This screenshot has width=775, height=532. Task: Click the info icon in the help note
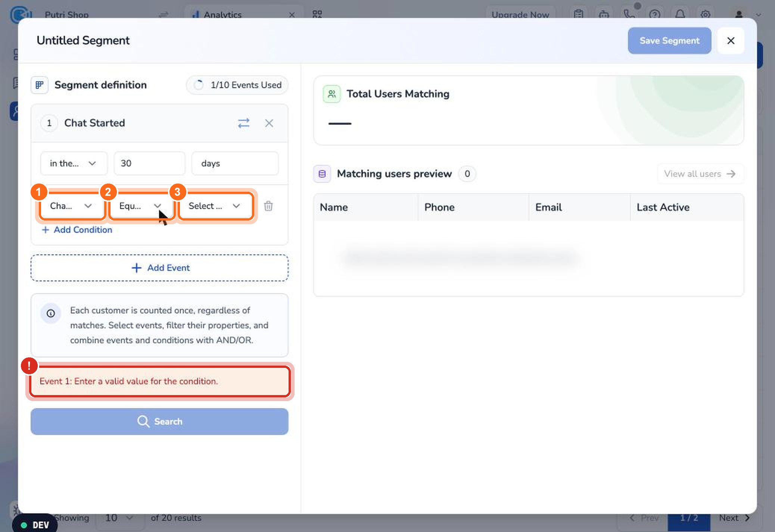(51, 313)
